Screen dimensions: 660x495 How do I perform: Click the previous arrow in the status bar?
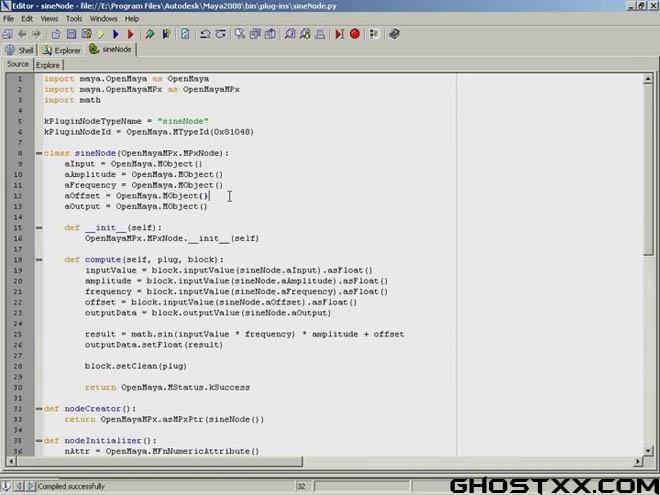tap(19, 486)
